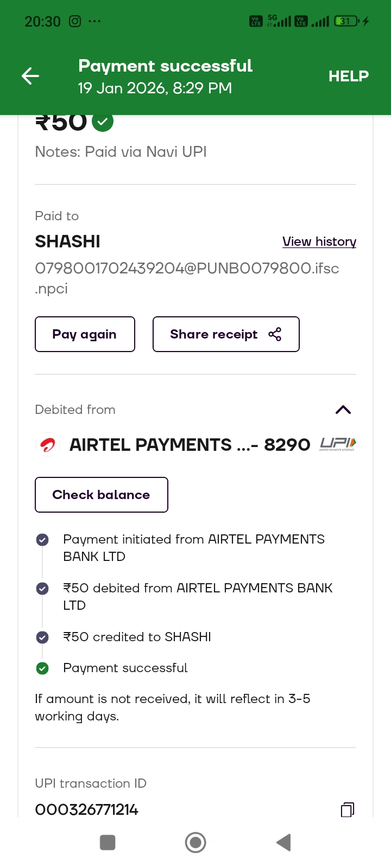Tap the back arrow in header
Image resolution: width=391 pixels, height=868 pixels.
[30, 76]
